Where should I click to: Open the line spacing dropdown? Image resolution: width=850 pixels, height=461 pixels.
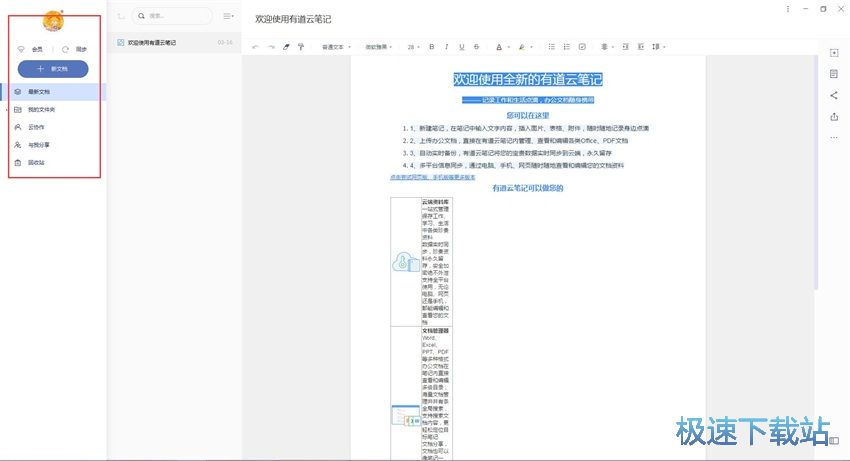click(658, 47)
